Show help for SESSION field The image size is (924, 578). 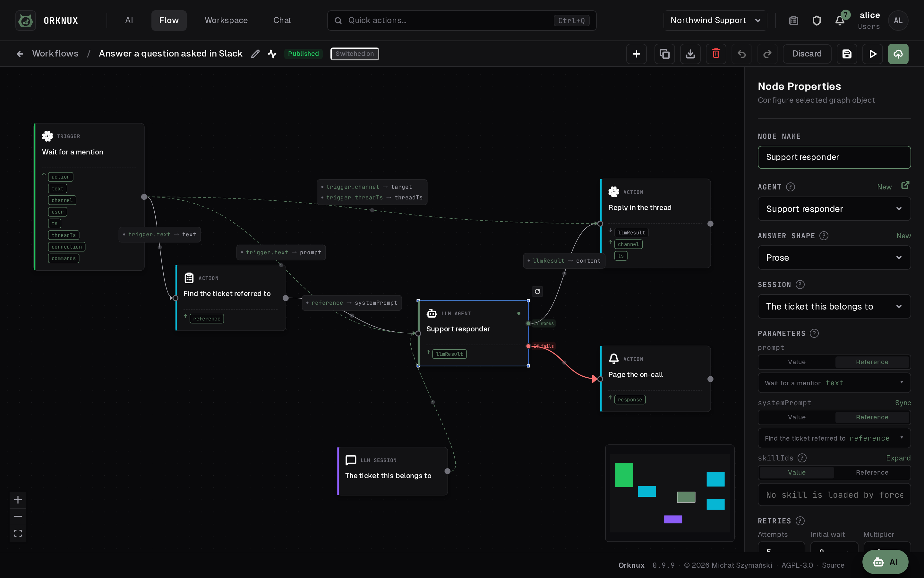tap(800, 285)
